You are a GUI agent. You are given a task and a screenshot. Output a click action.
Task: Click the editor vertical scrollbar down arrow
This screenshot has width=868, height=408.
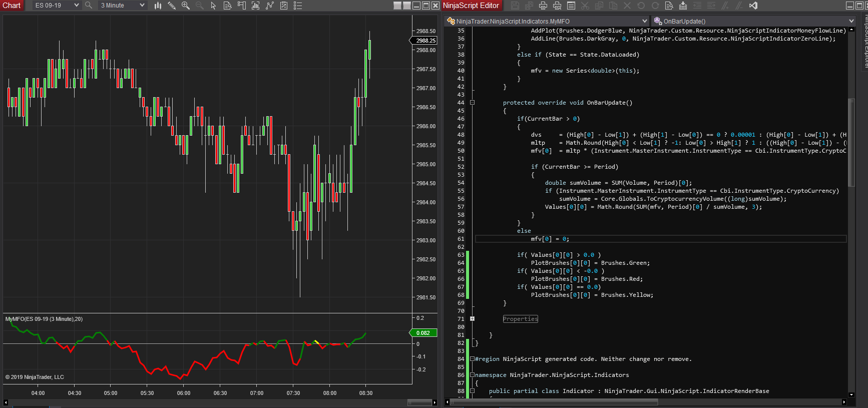pos(851,395)
